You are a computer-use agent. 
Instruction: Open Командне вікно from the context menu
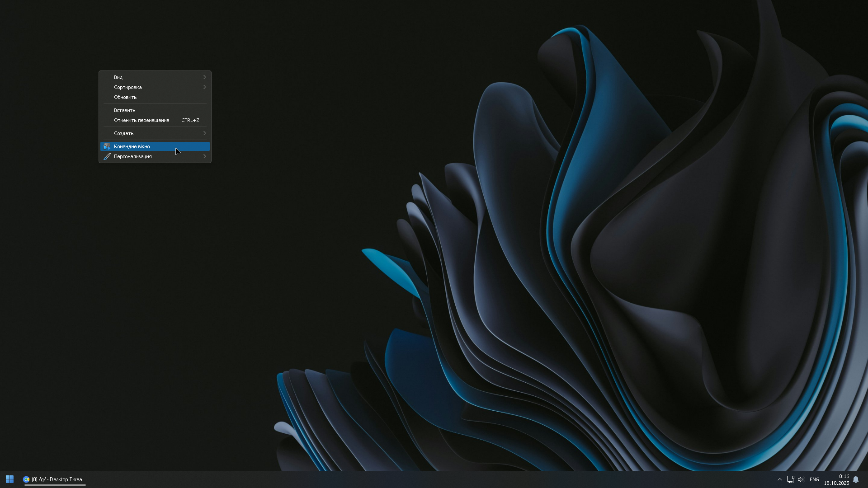pos(132,146)
